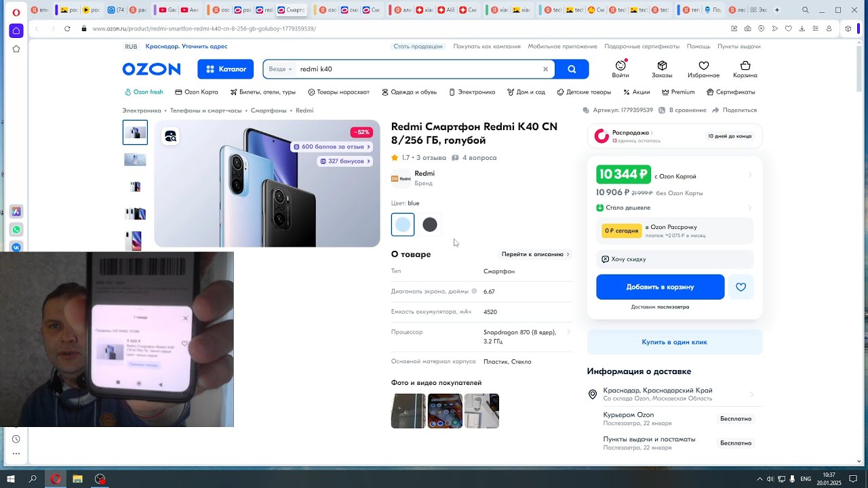This screenshot has height=488, width=868.
Task: Open the Стать продавцом link
Action: 418,46
